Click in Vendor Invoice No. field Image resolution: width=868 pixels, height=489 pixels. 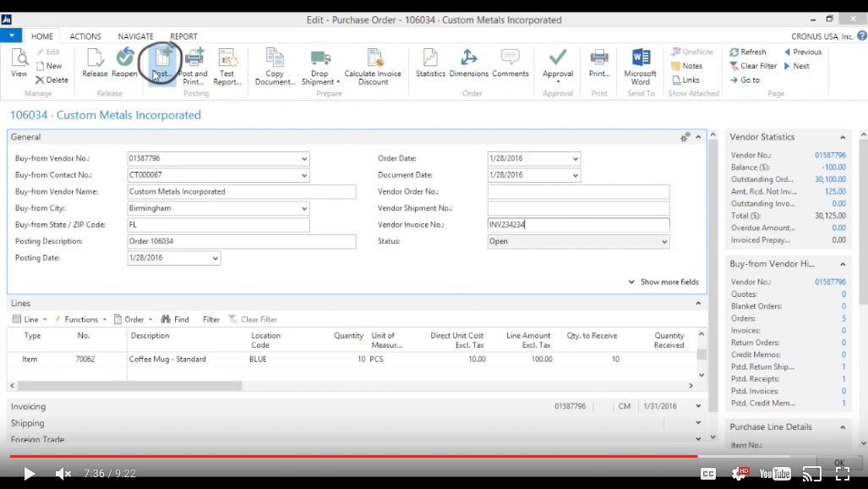(x=578, y=224)
